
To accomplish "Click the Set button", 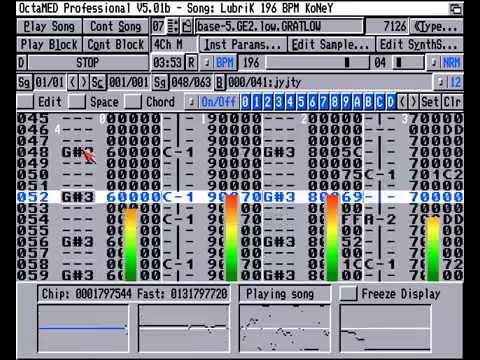I will pos(430,102).
